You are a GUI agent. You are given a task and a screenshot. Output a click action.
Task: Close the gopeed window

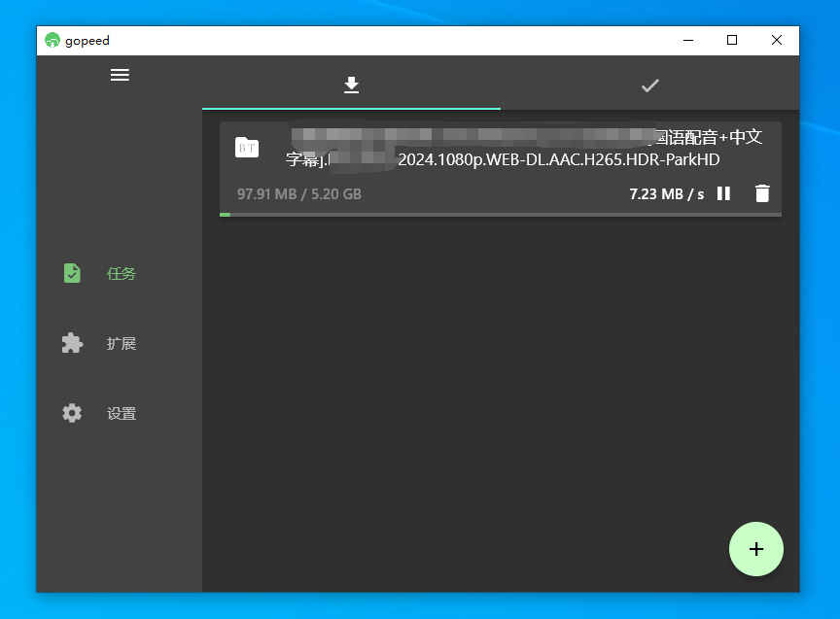pos(776,40)
